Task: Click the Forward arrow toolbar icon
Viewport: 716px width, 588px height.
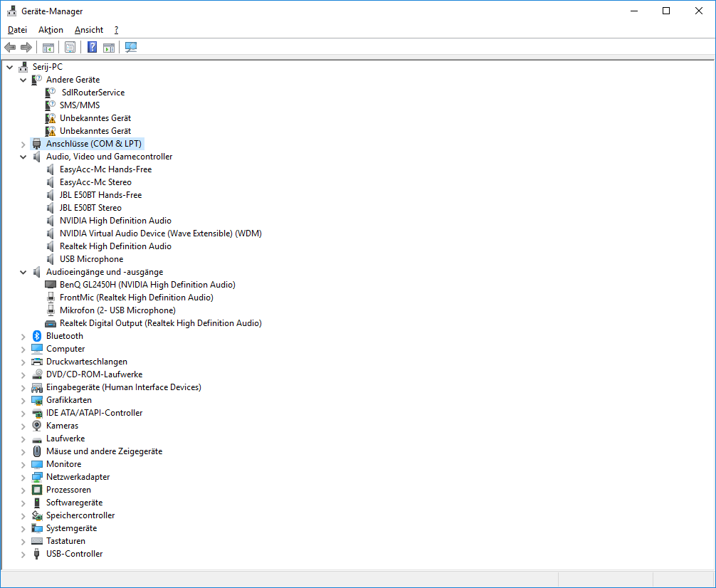Action: tap(26, 47)
